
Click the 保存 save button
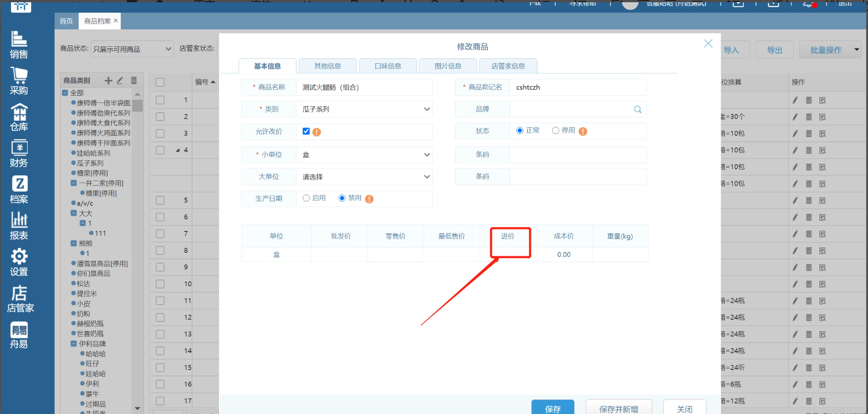pos(552,408)
